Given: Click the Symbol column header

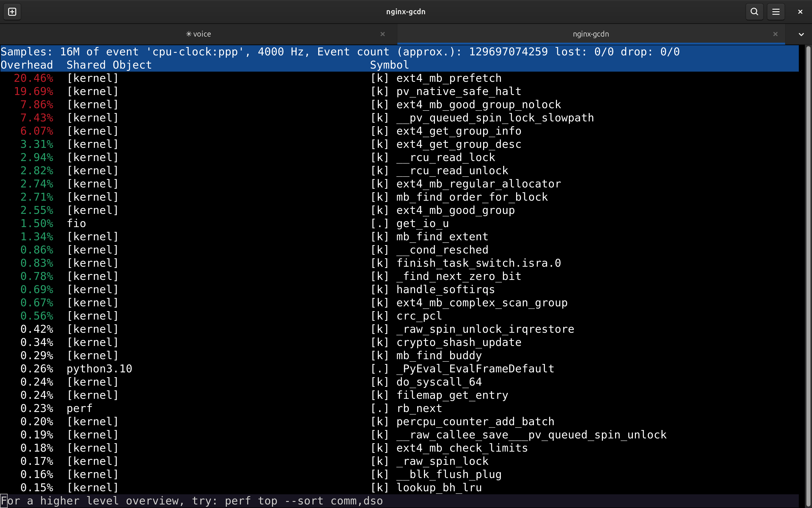Looking at the screenshot, I should (x=390, y=65).
